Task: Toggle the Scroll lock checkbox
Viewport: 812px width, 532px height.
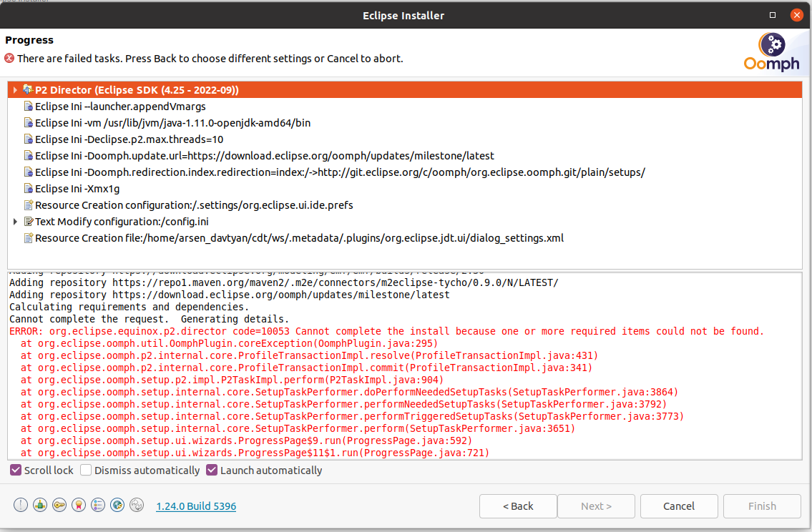Action: coord(16,470)
